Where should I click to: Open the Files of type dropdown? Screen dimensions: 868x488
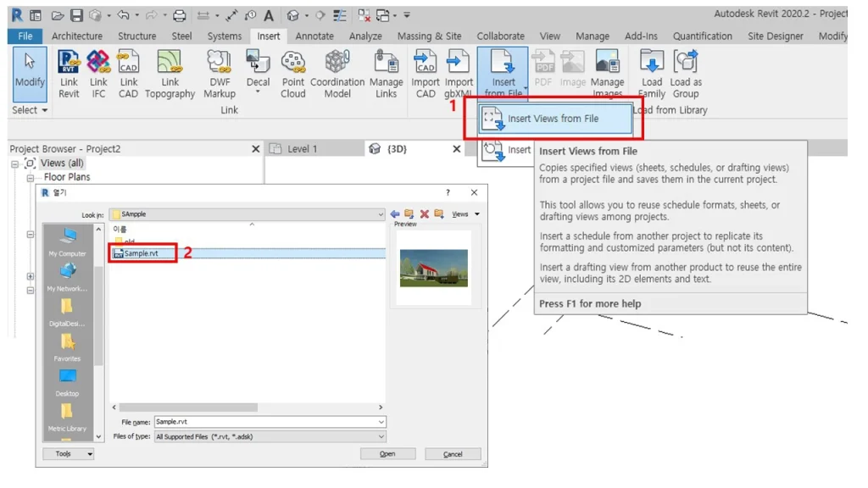[381, 436]
